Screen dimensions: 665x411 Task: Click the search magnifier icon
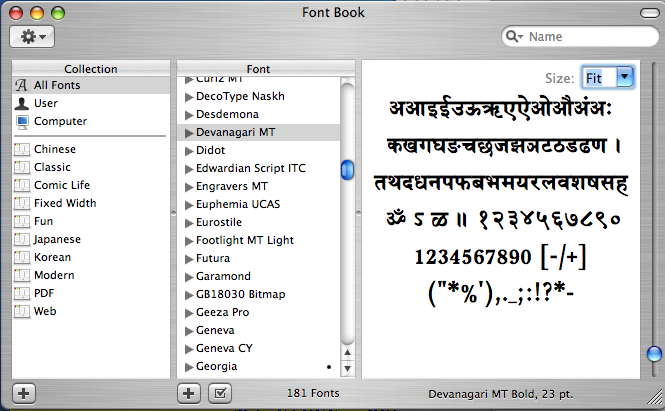(x=514, y=36)
